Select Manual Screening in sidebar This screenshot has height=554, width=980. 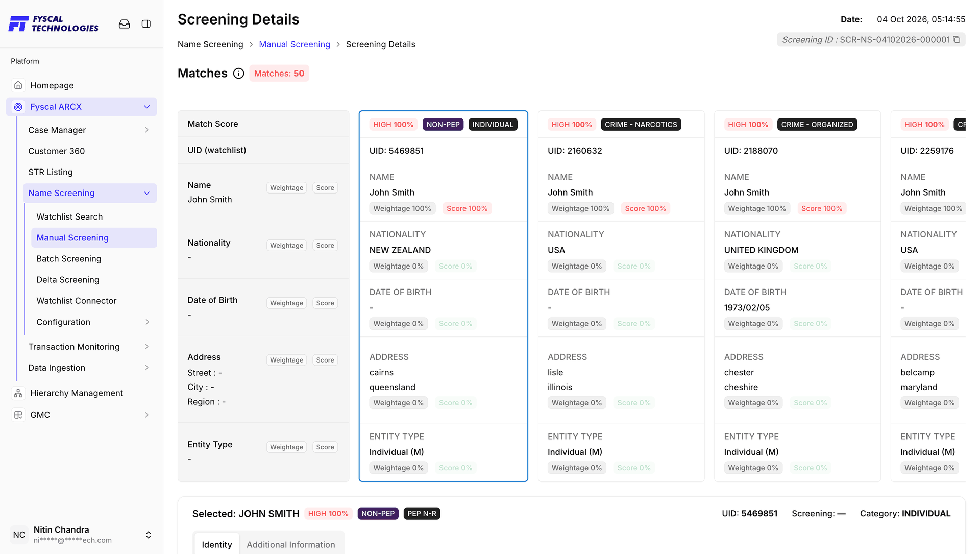[94, 238]
